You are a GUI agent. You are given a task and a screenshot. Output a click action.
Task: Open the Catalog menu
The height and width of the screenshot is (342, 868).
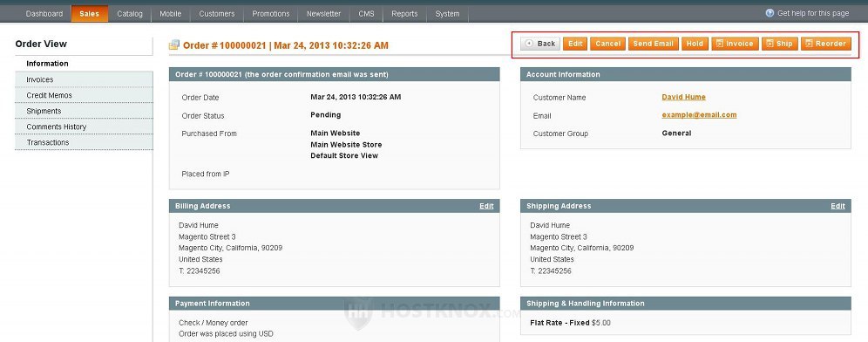pos(130,14)
